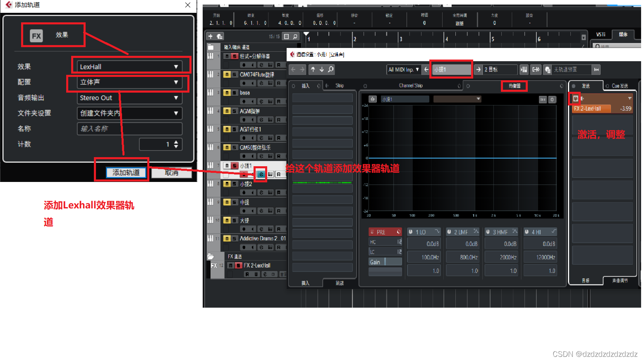Mute the basa track

point(227,93)
